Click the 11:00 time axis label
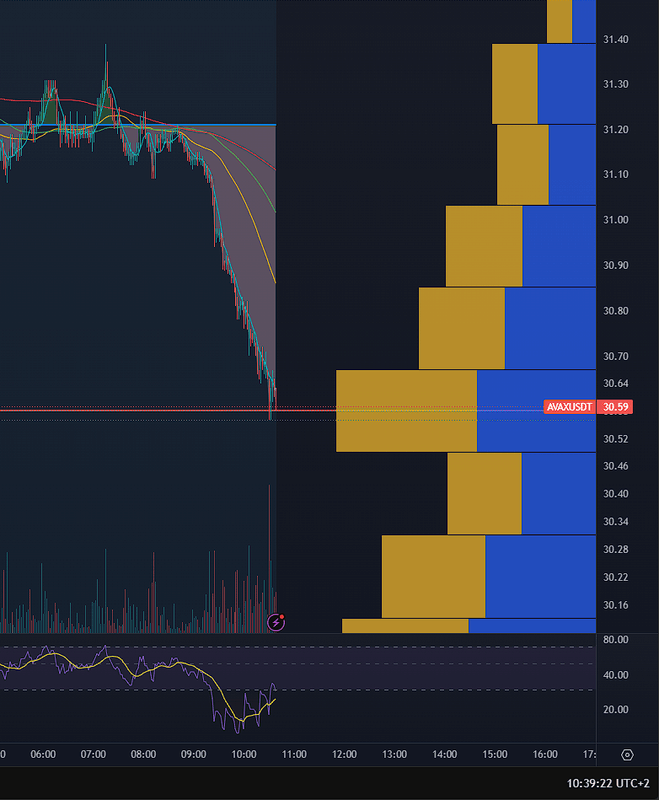This screenshot has width=659, height=800. coord(294,754)
